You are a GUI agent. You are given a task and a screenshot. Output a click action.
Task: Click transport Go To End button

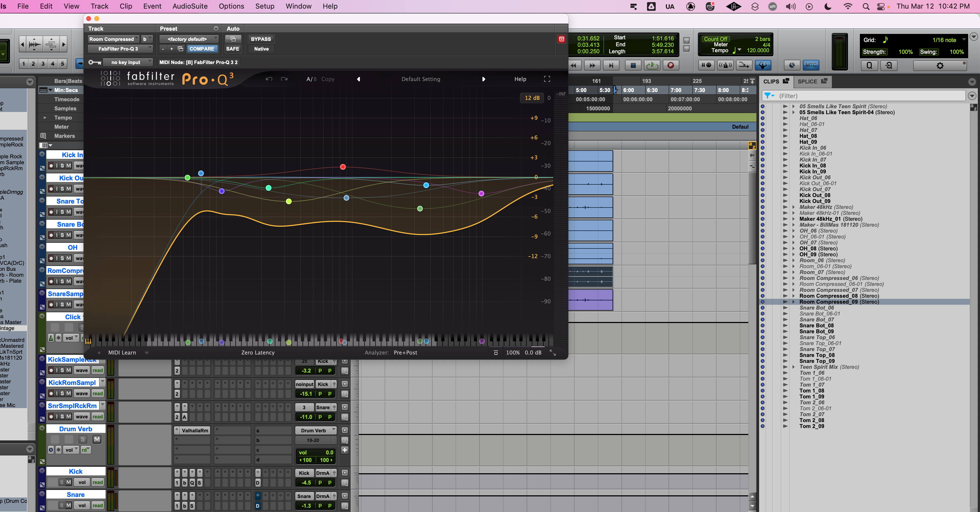pyautogui.click(x=611, y=65)
